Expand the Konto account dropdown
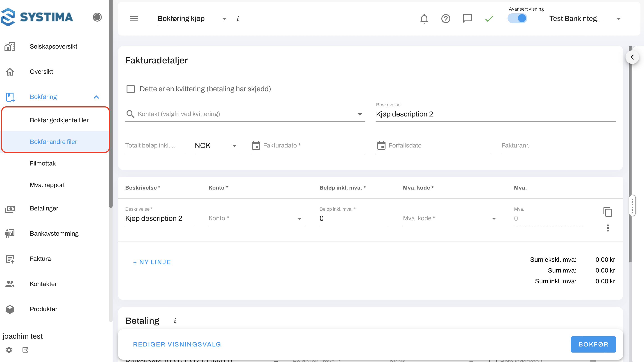Screen dimensions: 644x362 [x=256, y=219]
